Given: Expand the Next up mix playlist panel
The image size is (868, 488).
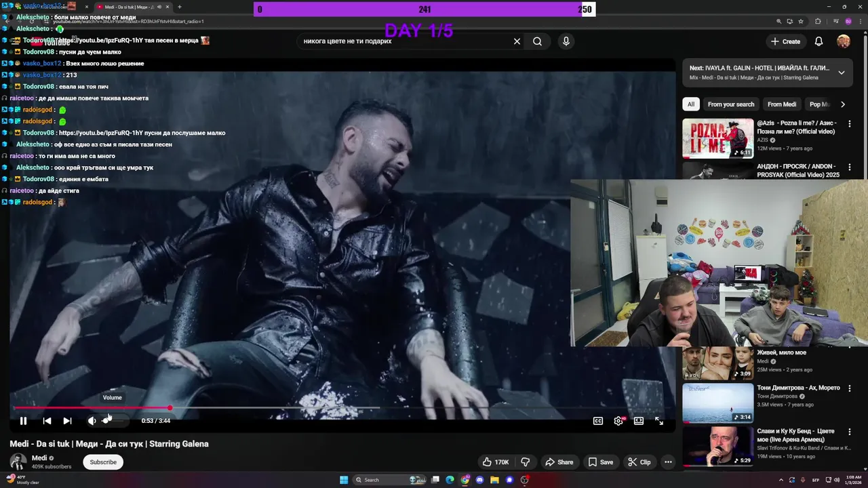Looking at the screenshot, I should pos(841,73).
